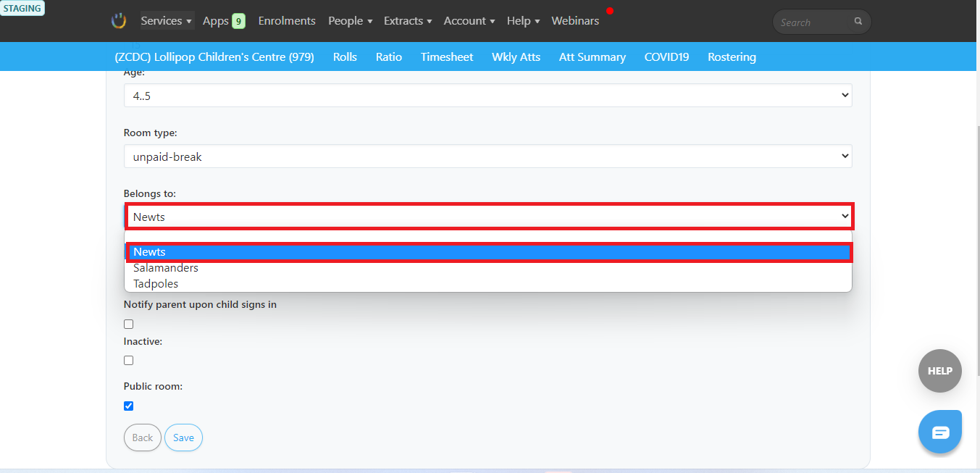Open the Room type dropdown showing unpaid-break
980x473 pixels.
click(488, 156)
